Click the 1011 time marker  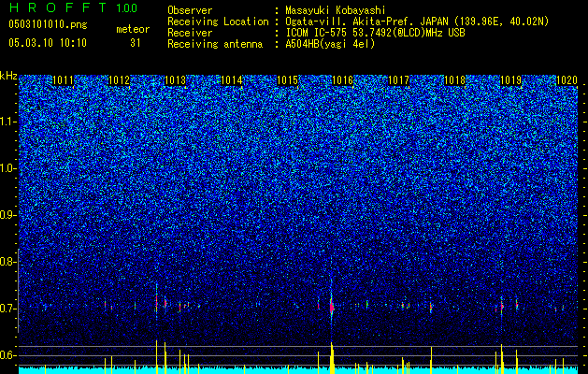(64, 80)
